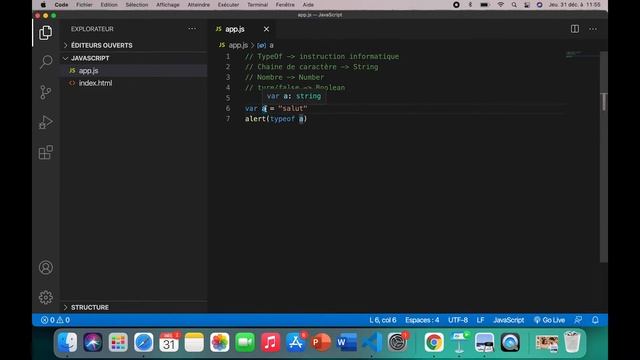Open Finder from the Dock
The width and height of the screenshot is (640, 360).
pos(67,342)
